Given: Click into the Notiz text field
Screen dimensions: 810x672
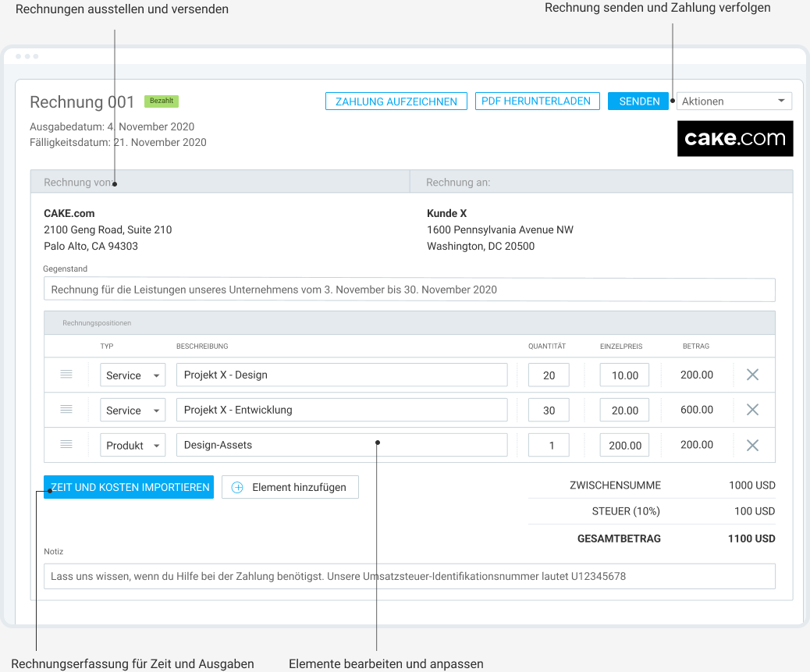Looking at the screenshot, I should click(x=409, y=576).
